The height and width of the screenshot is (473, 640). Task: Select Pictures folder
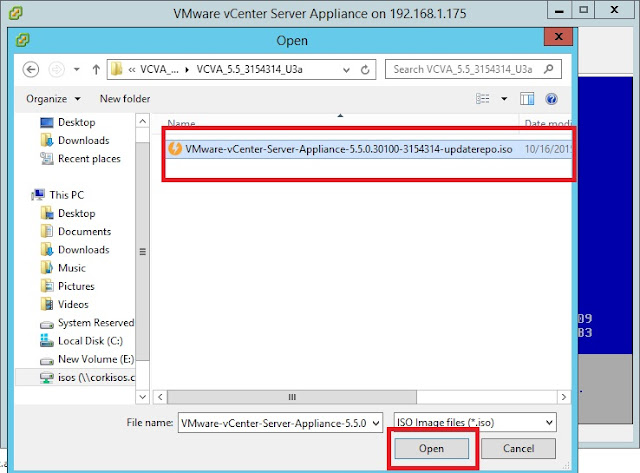click(x=67, y=286)
